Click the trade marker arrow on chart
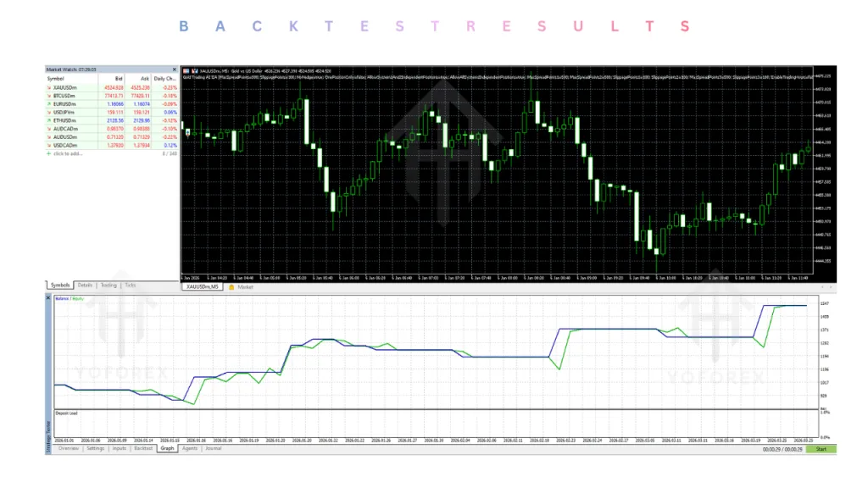The height and width of the screenshot is (488, 868). point(187,132)
